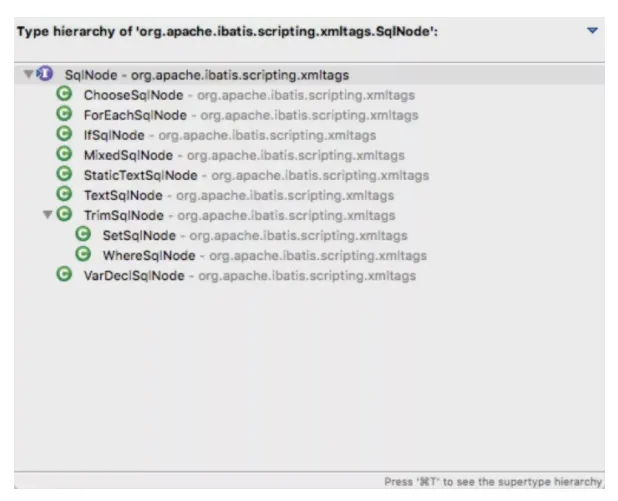This screenshot has width=618, height=501.
Task: Click the VarDeclSqlNode class icon
Action: pos(64,274)
